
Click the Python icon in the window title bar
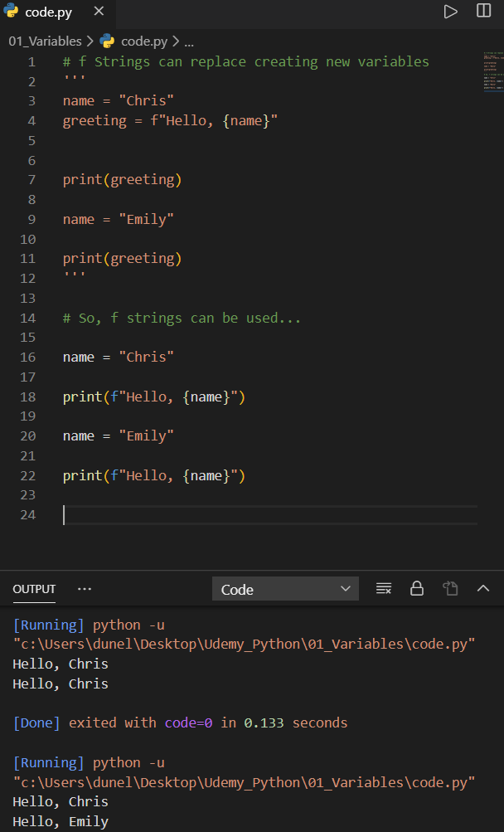[x=12, y=12]
